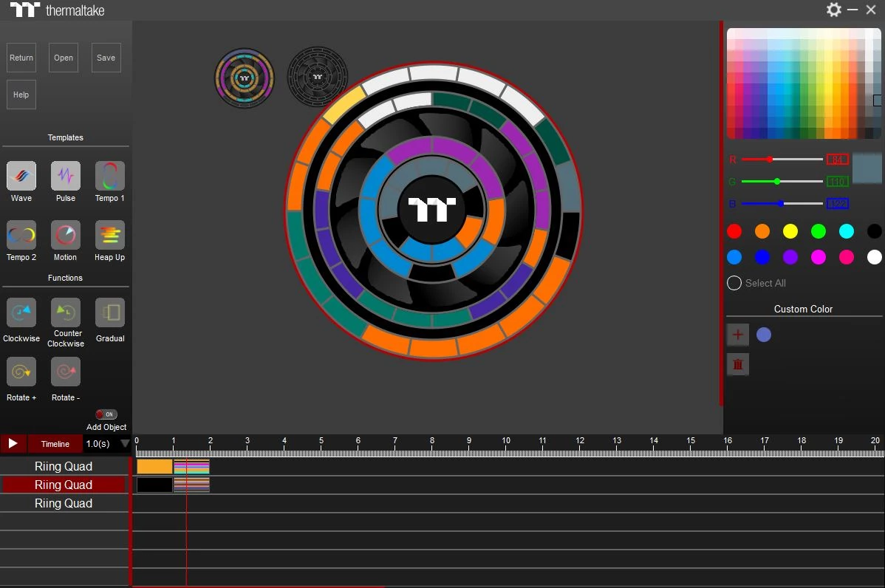885x588 pixels.
Task: Pick the black preset color swatch
Action: (x=874, y=231)
